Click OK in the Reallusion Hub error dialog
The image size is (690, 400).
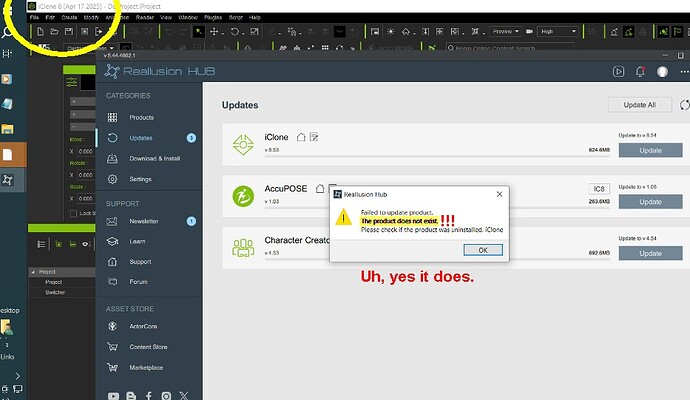pos(483,250)
